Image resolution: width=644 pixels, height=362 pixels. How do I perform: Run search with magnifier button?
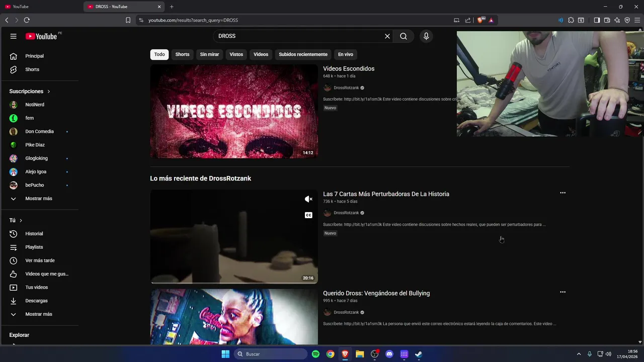[404, 36]
